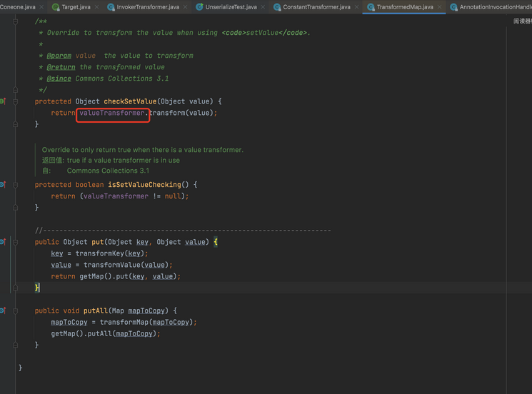
Task: Click the 'Map mapToCopy' parameter of putAll
Action: (138, 310)
